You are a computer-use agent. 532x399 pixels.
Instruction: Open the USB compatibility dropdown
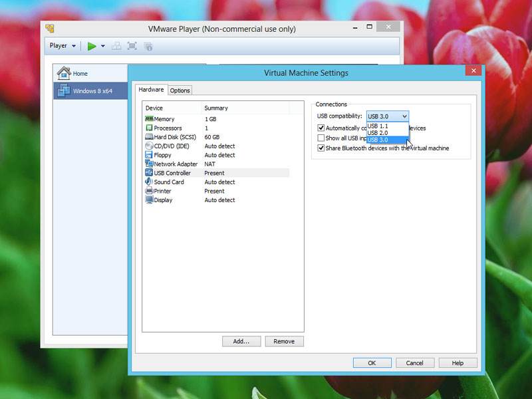pyautogui.click(x=403, y=116)
